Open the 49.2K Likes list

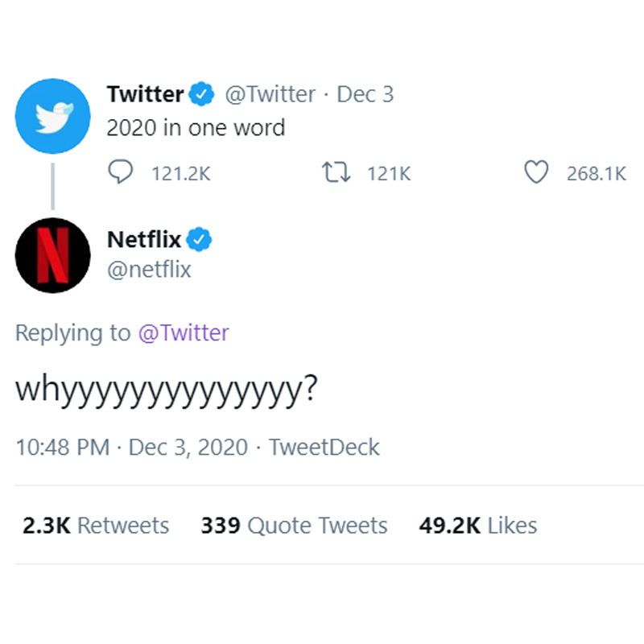(477, 525)
